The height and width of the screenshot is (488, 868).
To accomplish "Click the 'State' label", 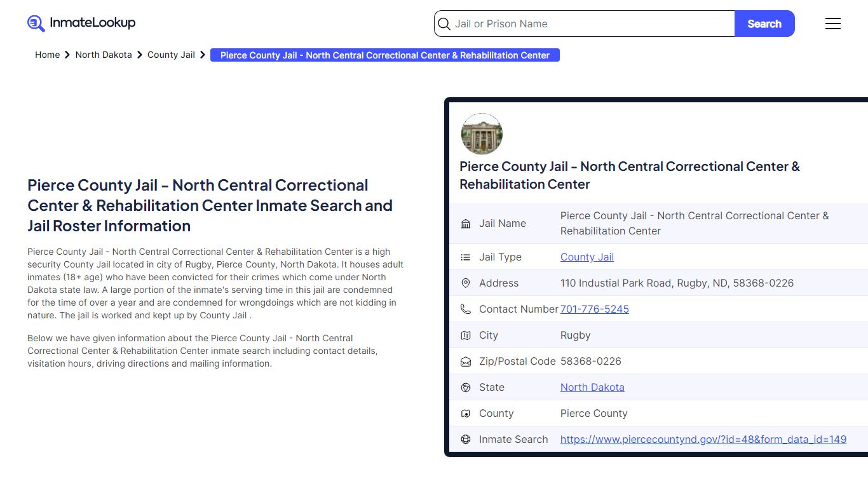I will 492,388.
